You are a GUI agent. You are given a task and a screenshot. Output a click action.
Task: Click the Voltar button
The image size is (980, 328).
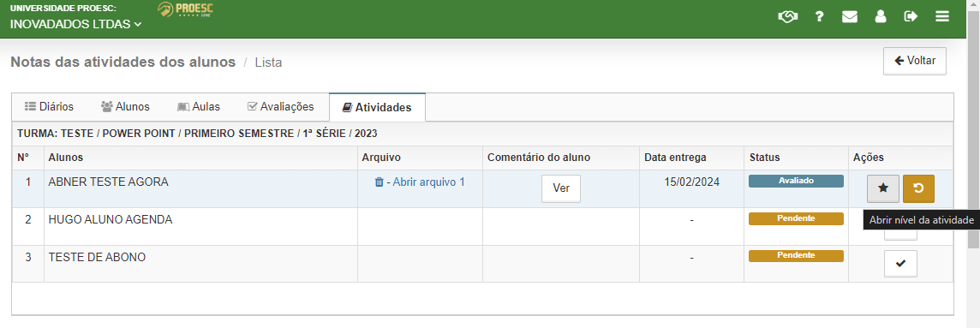[x=914, y=61]
